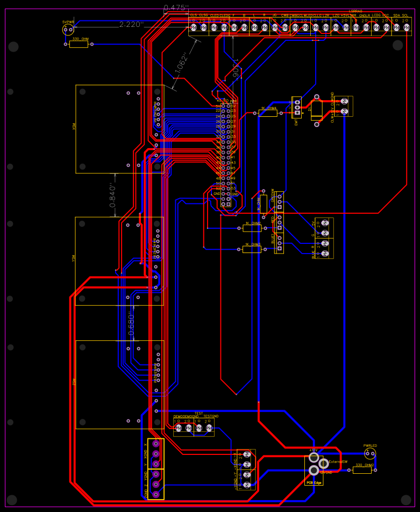The width and height of the screenshot is (420, 512).
Task: Select the bottom-right mounting hole
Action: 406,500
